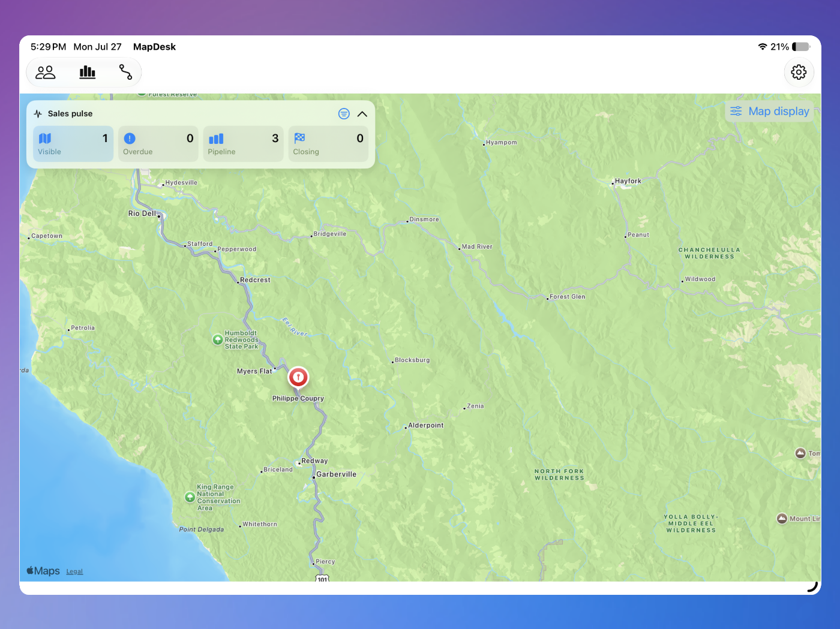Tap the Wi-Fi status icon

click(x=763, y=47)
